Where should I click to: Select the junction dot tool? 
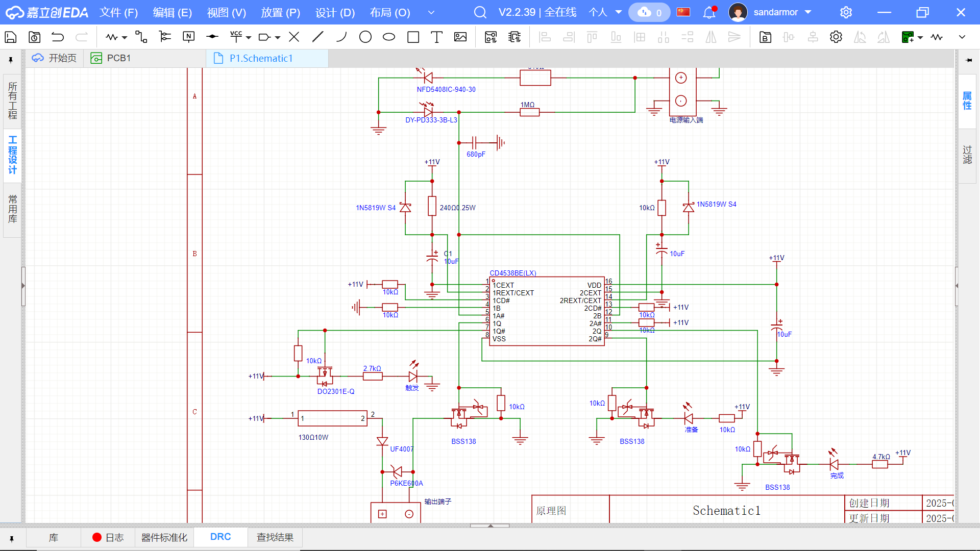coord(212,37)
